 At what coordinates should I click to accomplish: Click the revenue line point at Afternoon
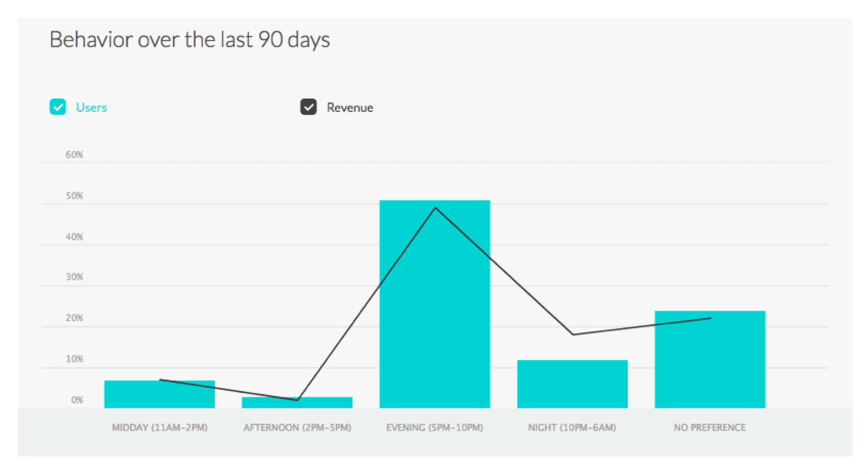pos(297,400)
